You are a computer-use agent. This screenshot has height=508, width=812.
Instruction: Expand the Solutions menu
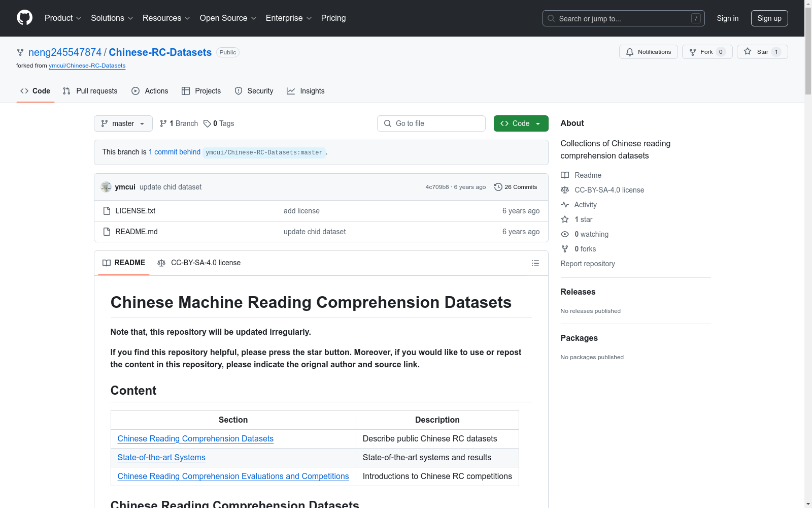[112, 18]
